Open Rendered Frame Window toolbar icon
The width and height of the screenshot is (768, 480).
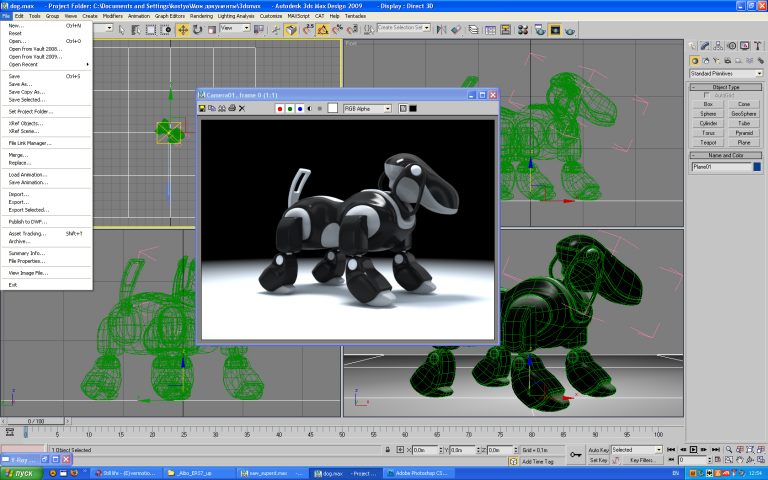pos(555,30)
